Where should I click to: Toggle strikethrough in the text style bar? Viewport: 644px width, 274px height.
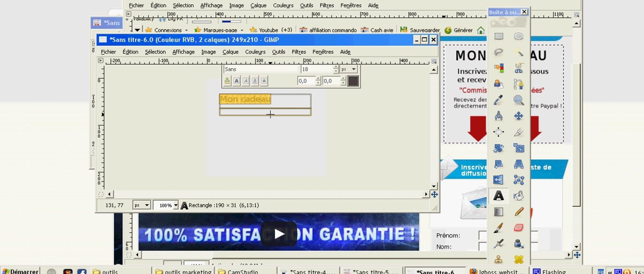pos(264,81)
